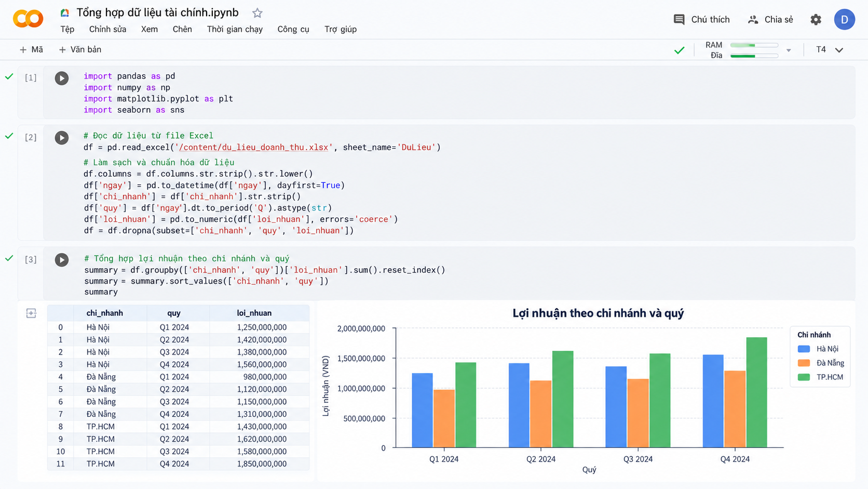Open the Chèn menu
Viewport: 868px width, 489px height.
182,29
